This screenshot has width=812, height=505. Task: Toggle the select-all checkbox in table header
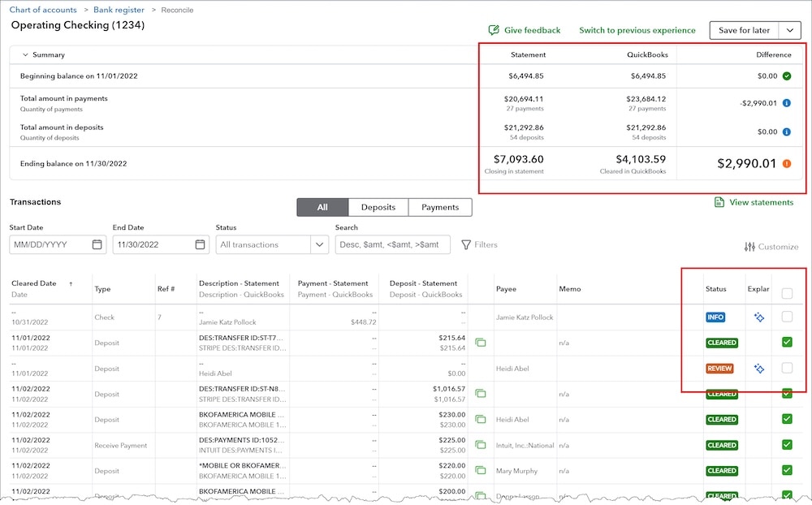pos(787,294)
